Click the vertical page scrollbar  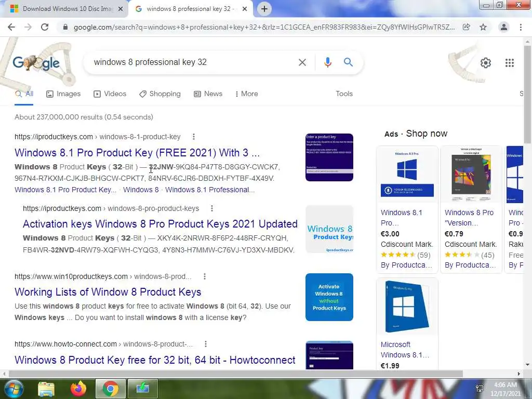click(528, 94)
